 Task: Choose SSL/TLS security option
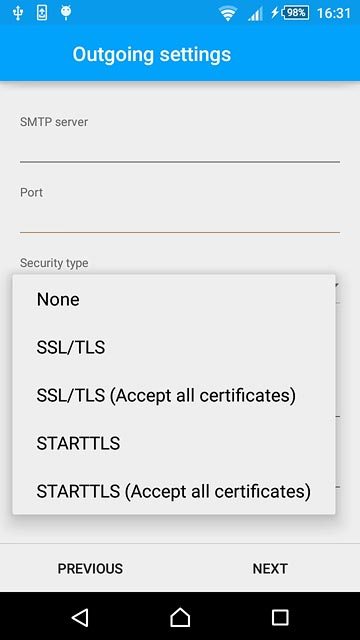click(174, 347)
